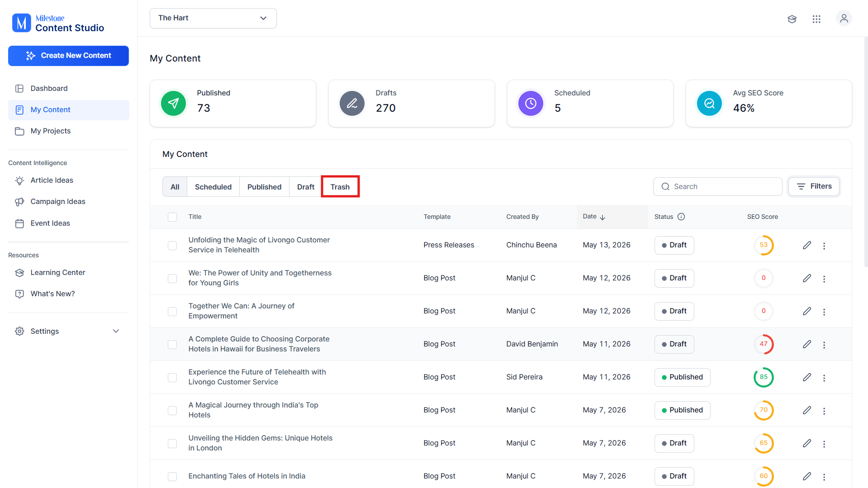Sort table by Title column header

point(195,217)
